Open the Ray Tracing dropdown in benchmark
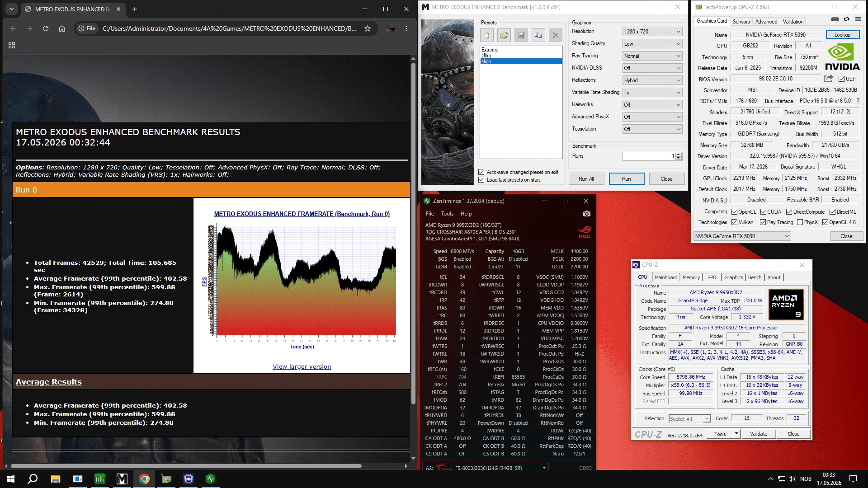868x488 pixels. pyautogui.click(x=652, y=56)
